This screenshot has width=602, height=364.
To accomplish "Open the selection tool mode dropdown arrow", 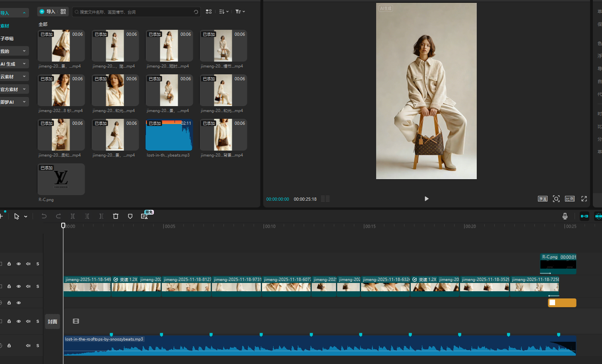I will pos(26,217).
